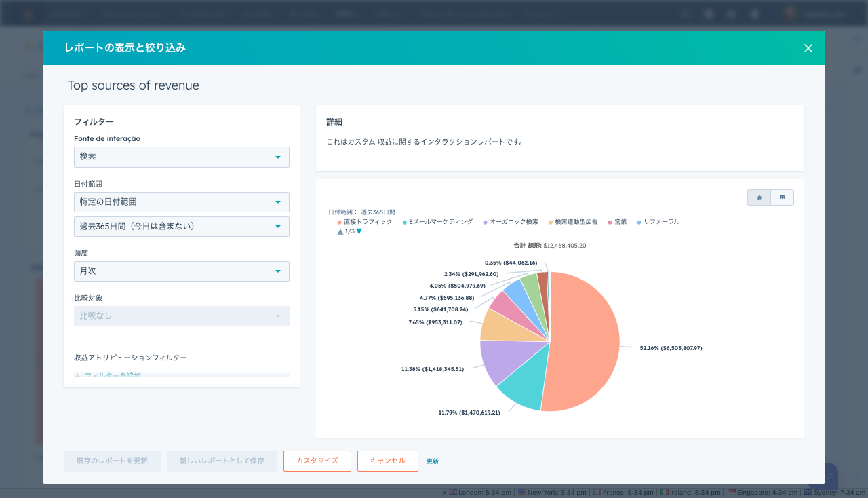The image size is (868, 498).
Task: Toggle the リファーラル legend series
Action: 658,222
